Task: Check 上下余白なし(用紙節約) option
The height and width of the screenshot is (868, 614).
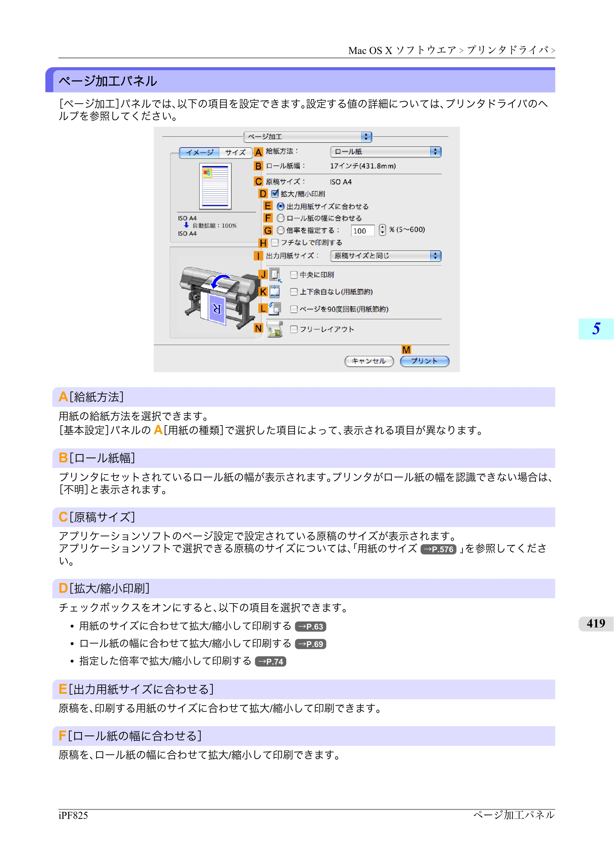Action: (294, 292)
